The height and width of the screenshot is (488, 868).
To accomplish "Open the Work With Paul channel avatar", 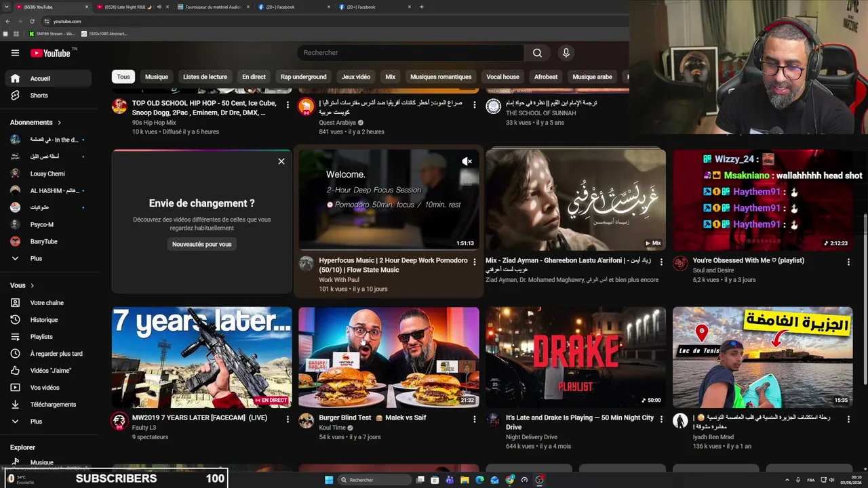I will (x=307, y=264).
